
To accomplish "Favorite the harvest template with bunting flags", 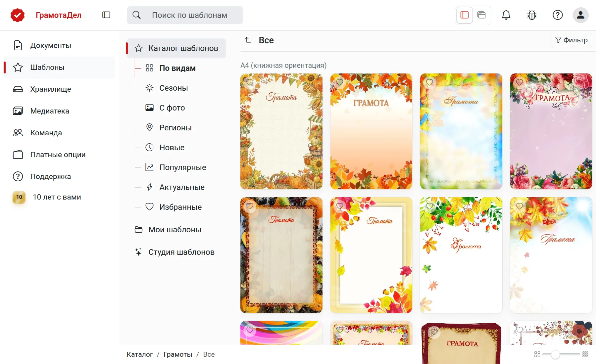I will [250, 82].
